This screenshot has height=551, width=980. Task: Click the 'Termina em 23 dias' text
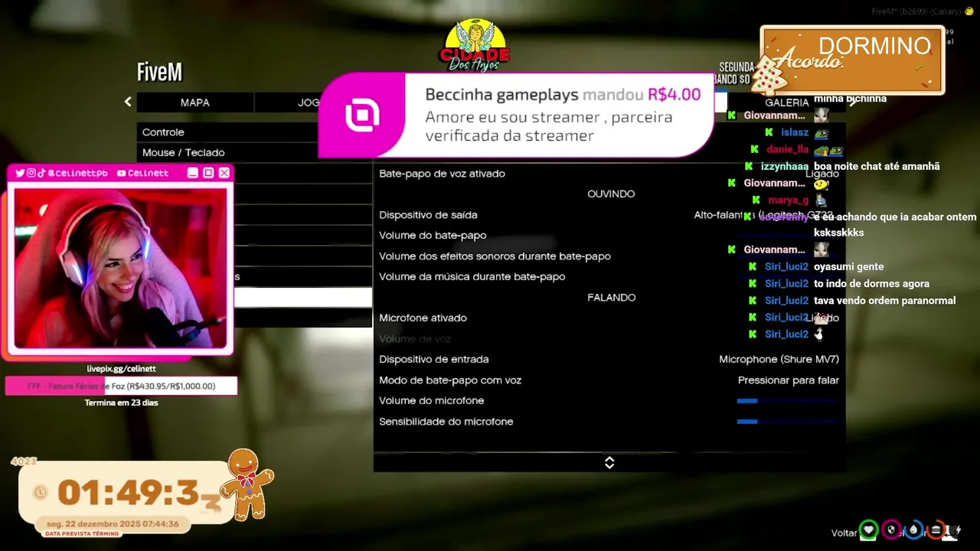121,403
